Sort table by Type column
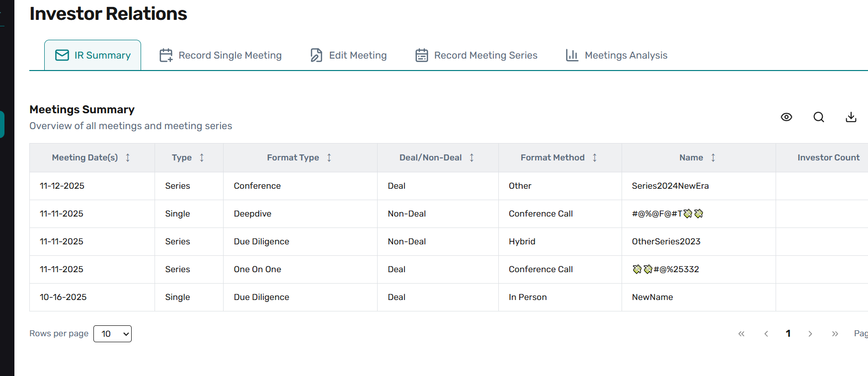Screen dimensions: 868x376 [x=202, y=157]
